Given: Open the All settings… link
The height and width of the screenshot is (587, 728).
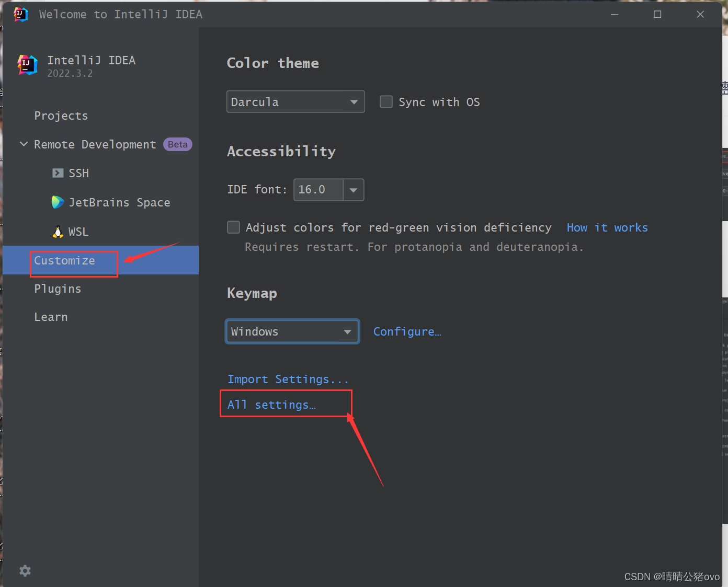Looking at the screenshot, I should click(x=271, y=405).
